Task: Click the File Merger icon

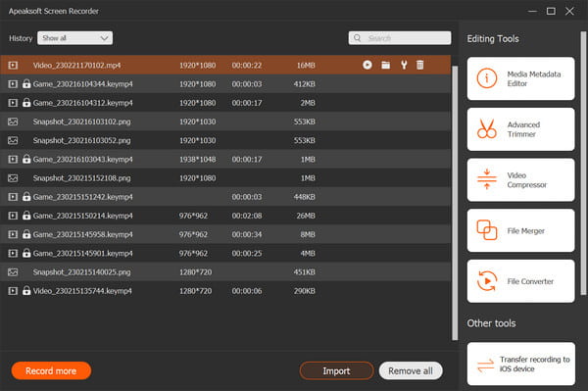Action: [487, 230]
